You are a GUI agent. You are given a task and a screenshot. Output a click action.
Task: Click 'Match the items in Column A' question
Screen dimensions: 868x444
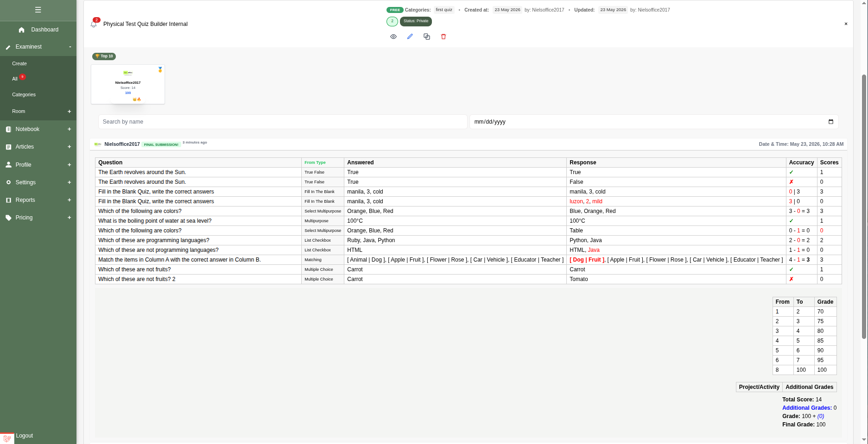click(x=179, y=260)
